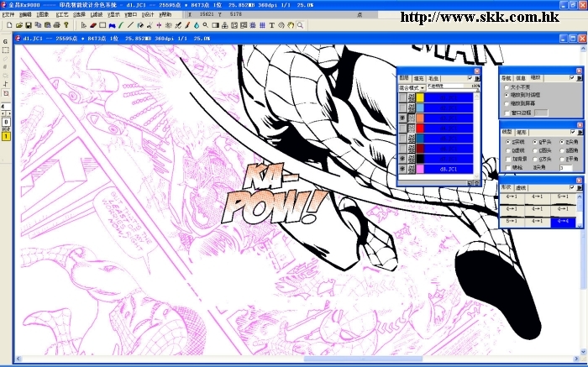
Task: Click the yellow layer color swatch
Action: coord(420,97)
